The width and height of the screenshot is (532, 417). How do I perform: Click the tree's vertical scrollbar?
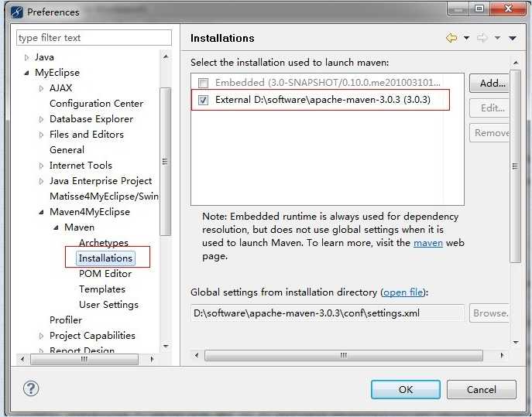[165, 161]
